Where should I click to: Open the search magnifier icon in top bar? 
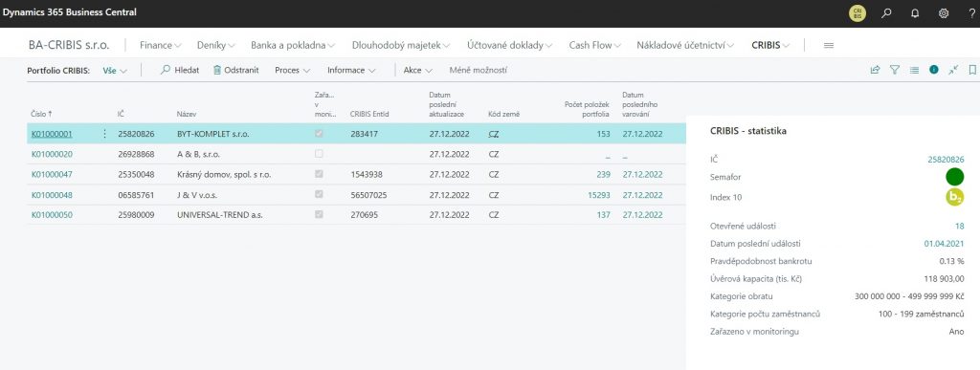[886, 13]
